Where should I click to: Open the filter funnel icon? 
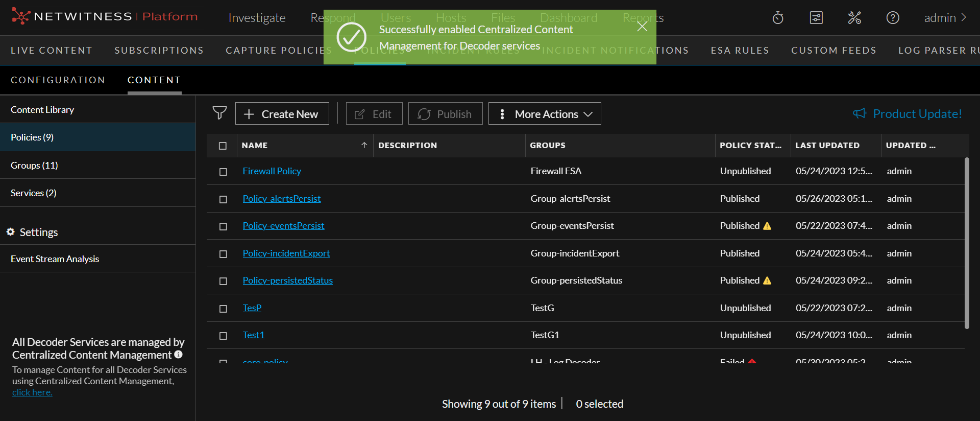(219, 113)
